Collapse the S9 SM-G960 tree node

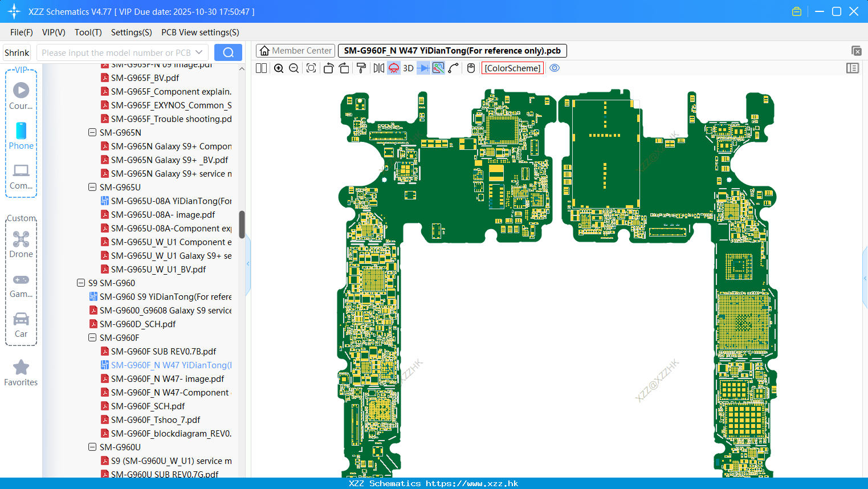(81, 283)
